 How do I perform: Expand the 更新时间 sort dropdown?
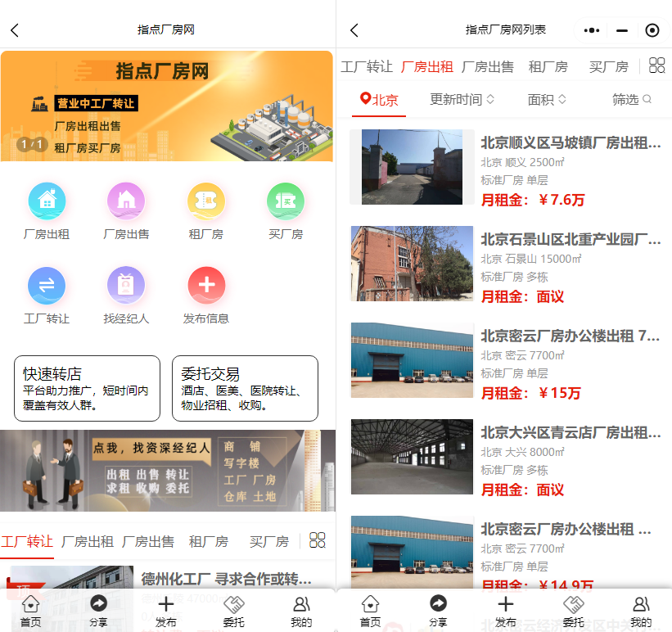click(x=462, y=100)
